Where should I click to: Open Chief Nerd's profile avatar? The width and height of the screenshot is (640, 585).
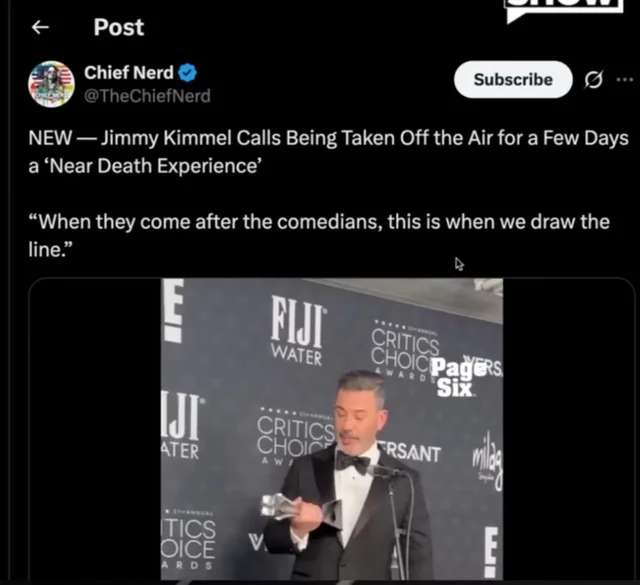point(51,84)
